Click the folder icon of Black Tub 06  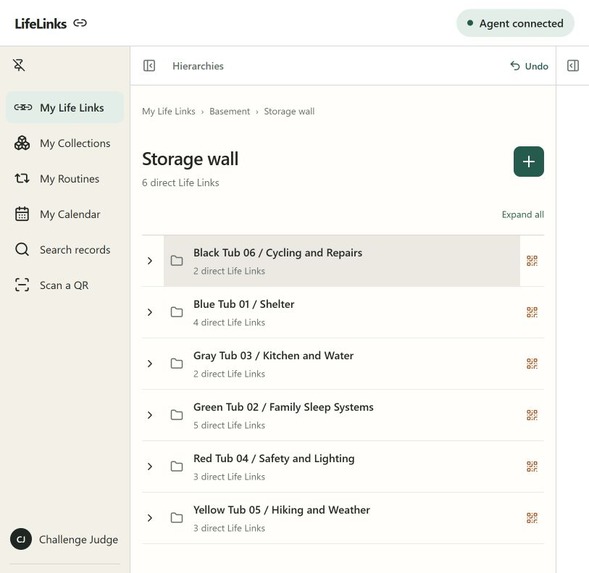click(177, 260)
